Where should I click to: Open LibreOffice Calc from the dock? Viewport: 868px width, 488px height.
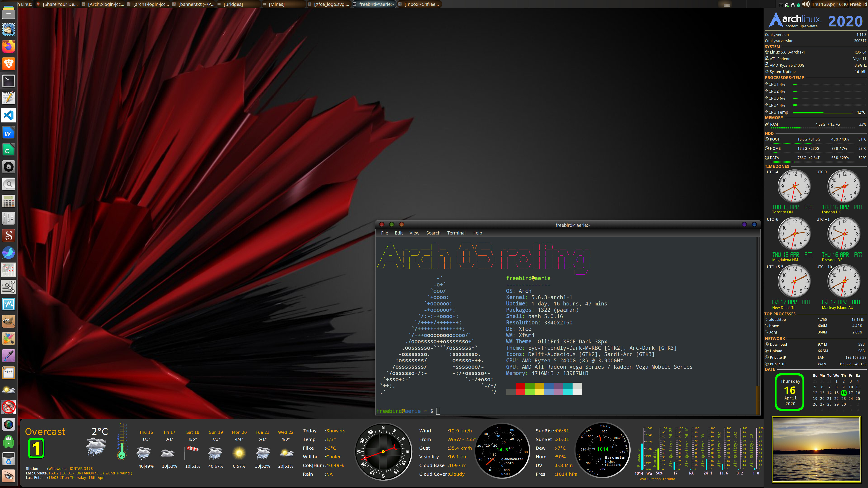8,150
